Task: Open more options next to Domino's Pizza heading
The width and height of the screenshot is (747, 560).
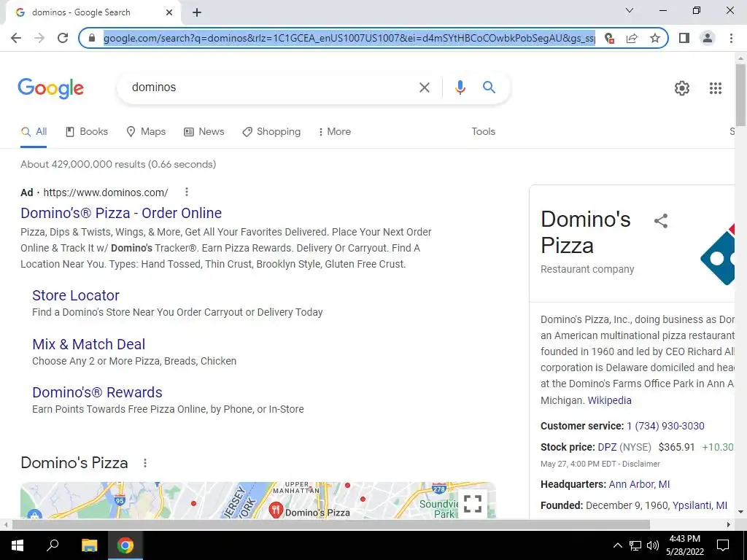Action: point(145,463)
